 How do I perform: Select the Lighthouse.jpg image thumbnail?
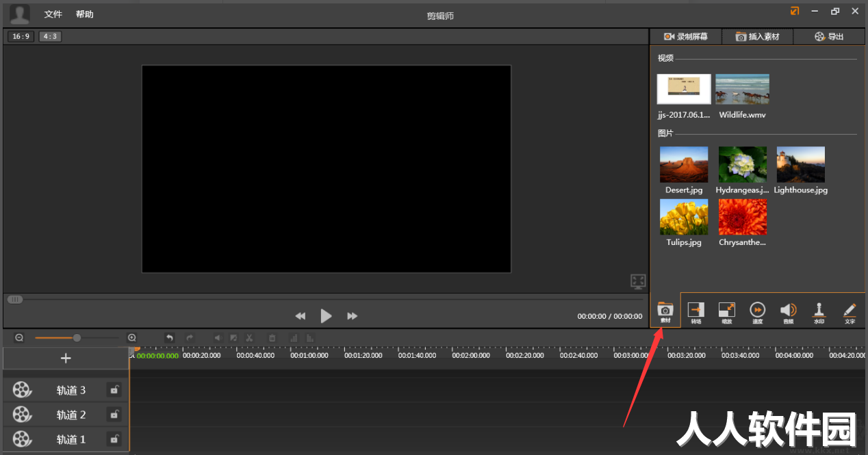pyautogui.click(x=800, y=164)
